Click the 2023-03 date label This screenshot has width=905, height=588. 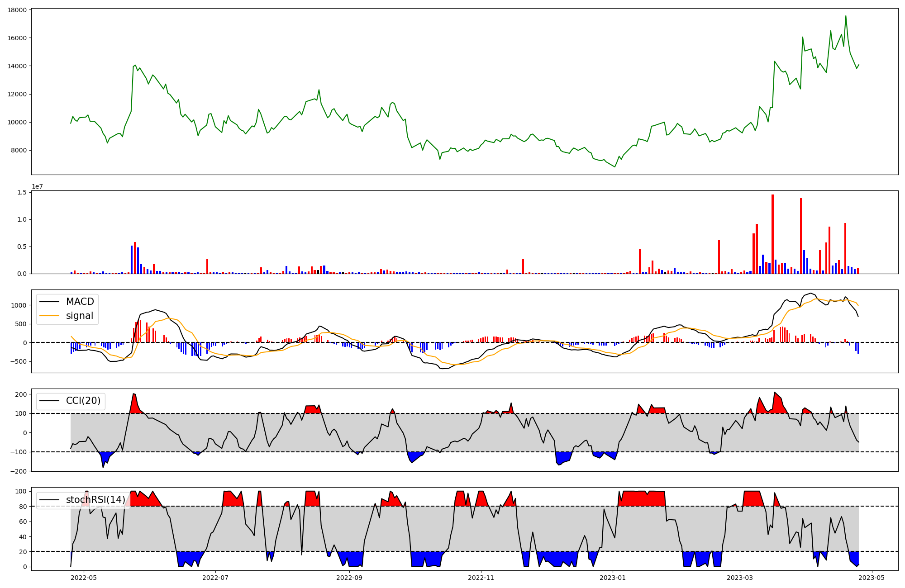(740, 578)
